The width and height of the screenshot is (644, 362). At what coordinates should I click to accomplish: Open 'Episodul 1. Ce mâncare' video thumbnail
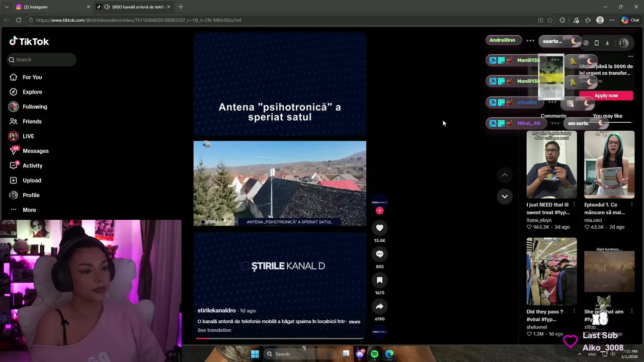(x=609, y=164)
